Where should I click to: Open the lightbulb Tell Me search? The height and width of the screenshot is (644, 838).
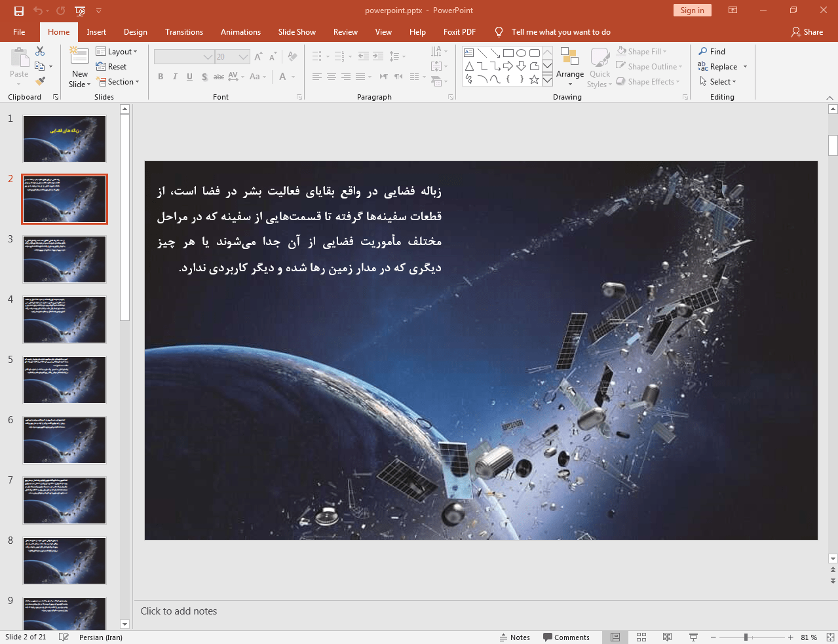click(499, 32)
